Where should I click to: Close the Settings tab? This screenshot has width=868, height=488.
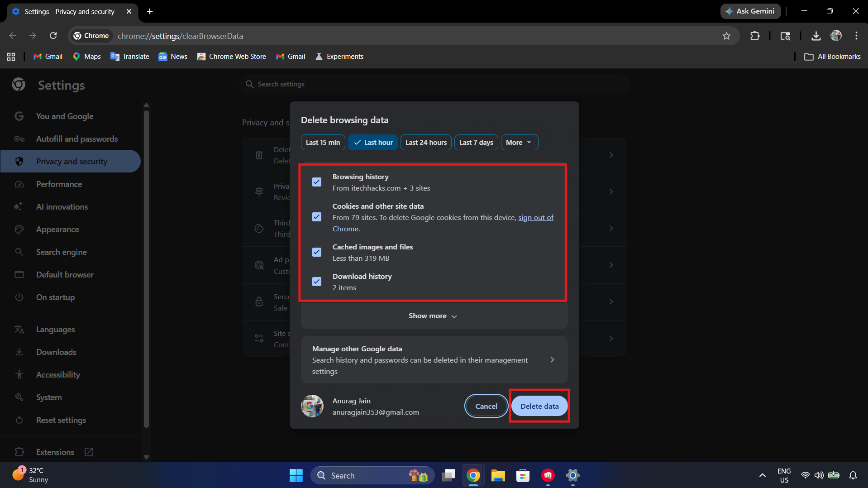coord(129,11)
